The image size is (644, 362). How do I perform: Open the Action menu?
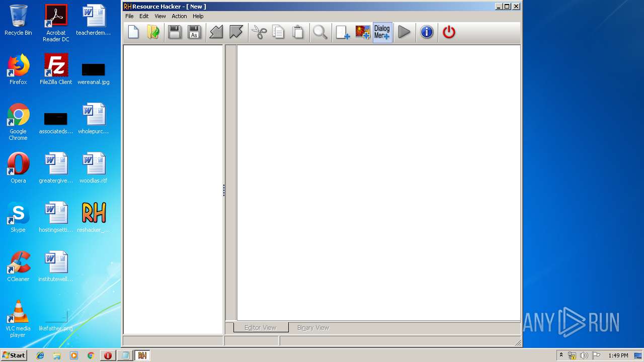179,16
